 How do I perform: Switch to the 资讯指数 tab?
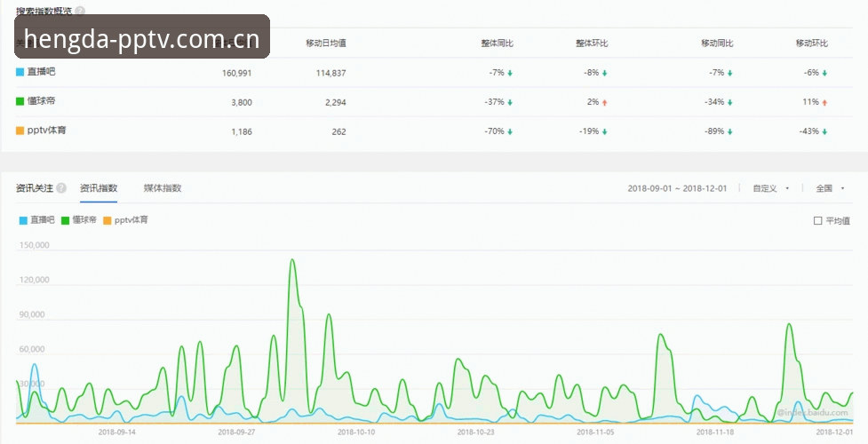click(99, 188)
